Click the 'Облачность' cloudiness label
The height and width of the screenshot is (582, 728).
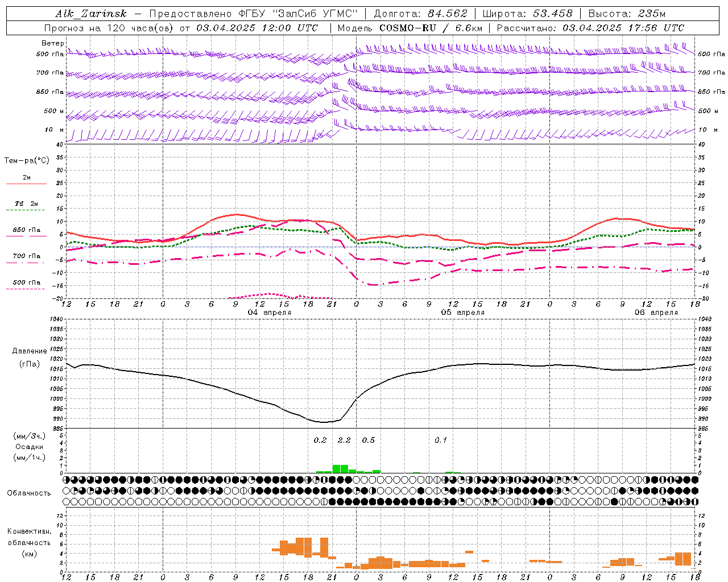point(29,493)
